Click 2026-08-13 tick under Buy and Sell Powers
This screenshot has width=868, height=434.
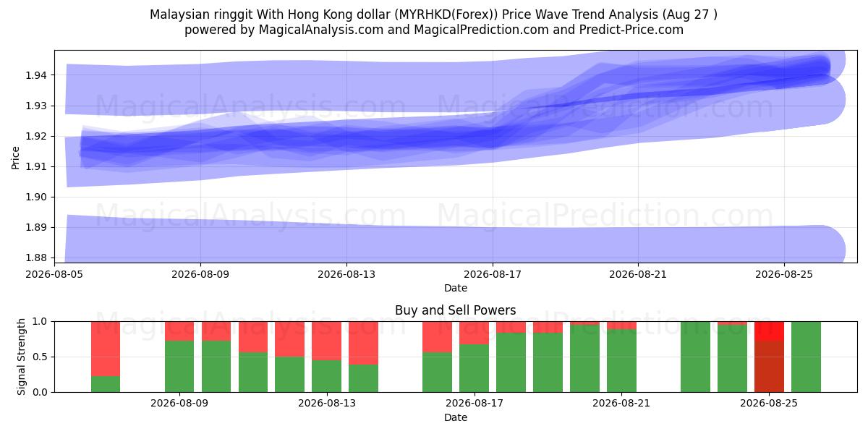pyautogui.click(x=327, y=404)
